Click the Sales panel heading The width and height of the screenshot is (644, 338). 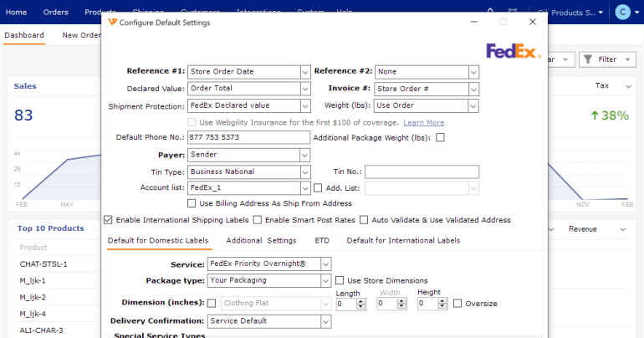click(x=25, y=86)
